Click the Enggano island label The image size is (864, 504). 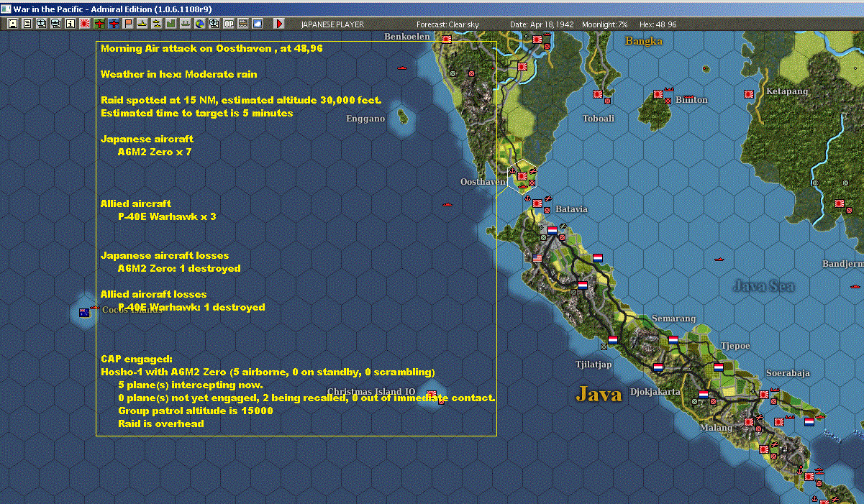365,119
